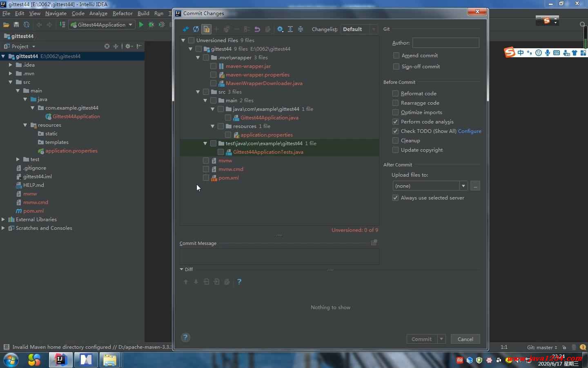Click the Build project hammer icon
The image size is (588, 368).
tap(62, 25)
